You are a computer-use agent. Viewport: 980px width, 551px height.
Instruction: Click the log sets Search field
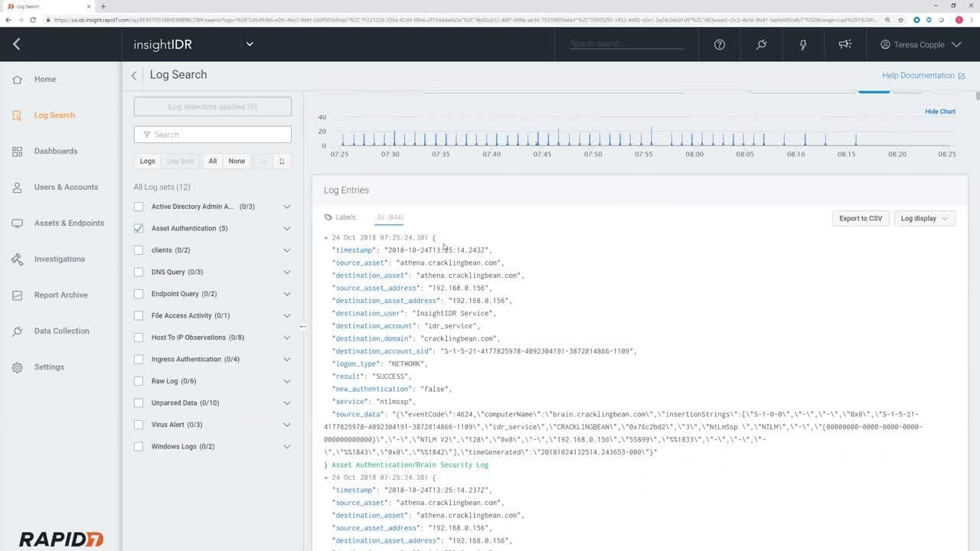(213, 135)
